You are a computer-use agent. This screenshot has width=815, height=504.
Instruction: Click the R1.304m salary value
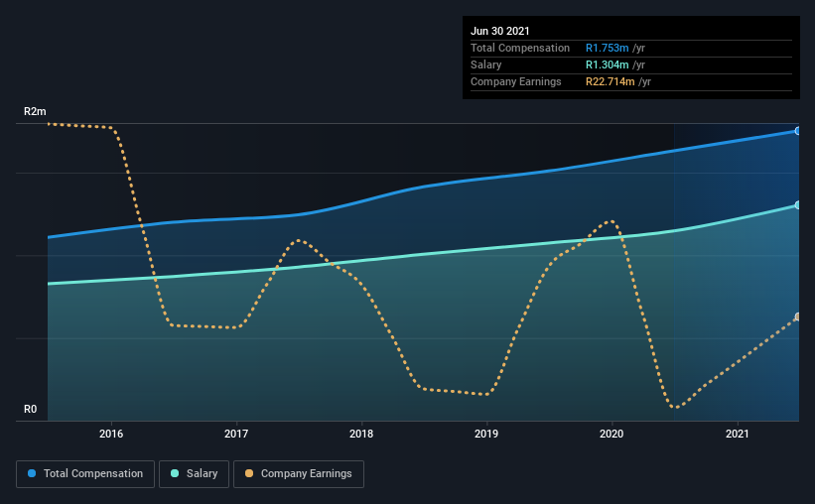[608, 64]
